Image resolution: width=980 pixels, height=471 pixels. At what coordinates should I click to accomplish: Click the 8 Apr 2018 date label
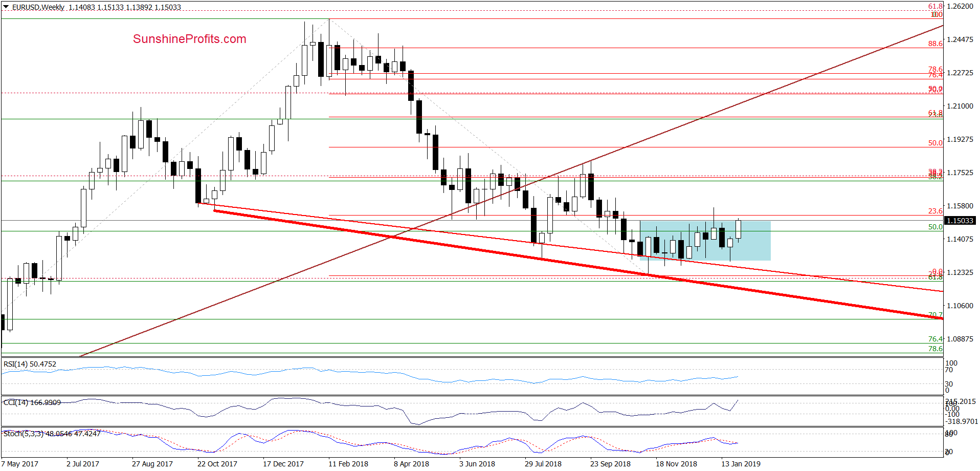point(411,464)
